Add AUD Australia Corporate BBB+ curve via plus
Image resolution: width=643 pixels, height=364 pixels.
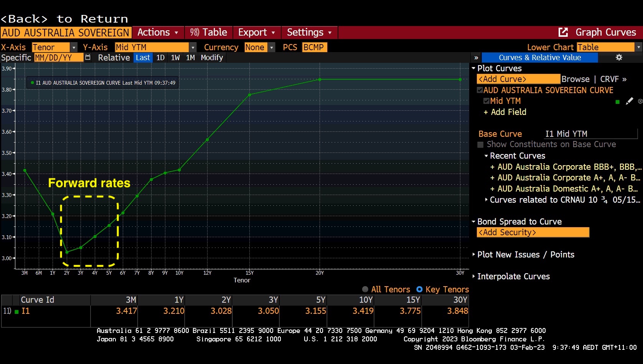[492, 167]
